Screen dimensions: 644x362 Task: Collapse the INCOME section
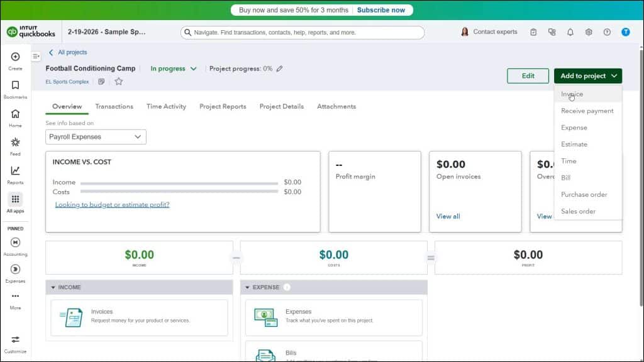point(52,287)
